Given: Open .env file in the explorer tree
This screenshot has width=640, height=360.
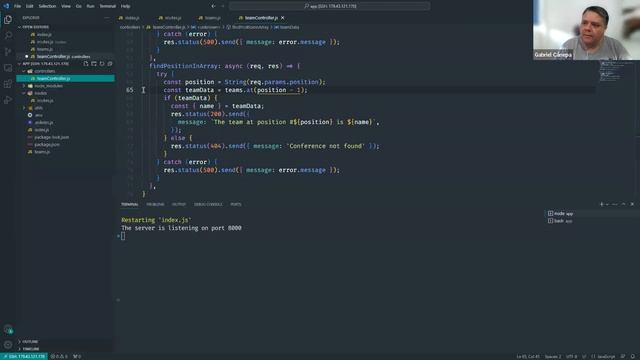Looking at the screenshot, I should (39, 115).
